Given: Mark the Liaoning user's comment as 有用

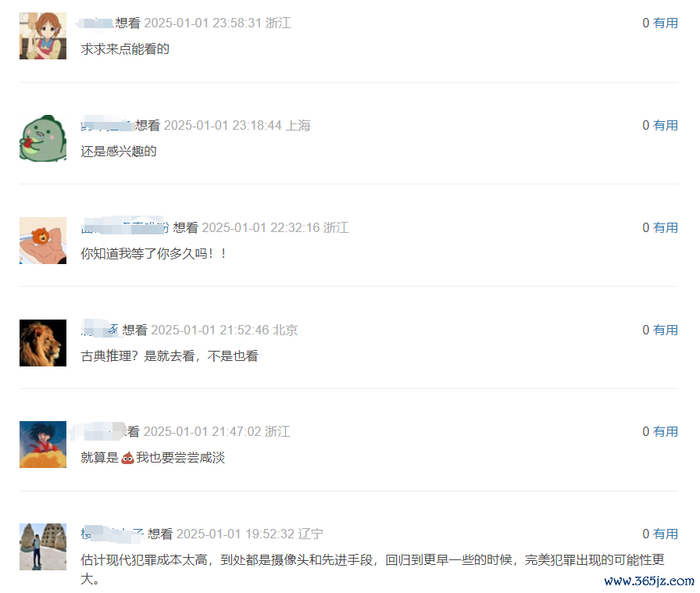Looking at the screenshot, I should (666, 534).
